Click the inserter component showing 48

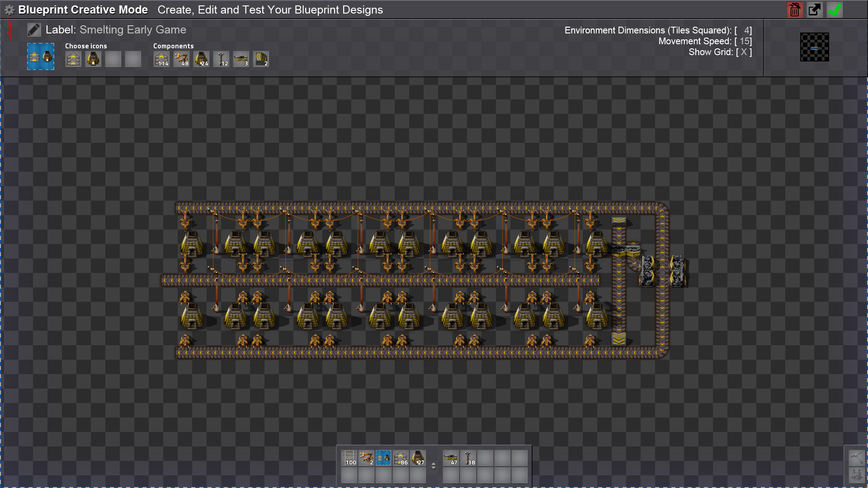[181, 59]
